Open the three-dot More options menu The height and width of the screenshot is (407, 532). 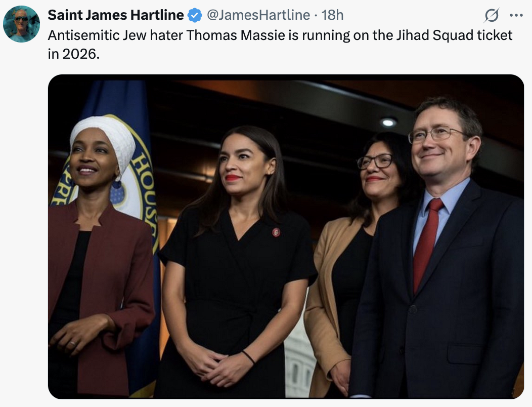516,15
